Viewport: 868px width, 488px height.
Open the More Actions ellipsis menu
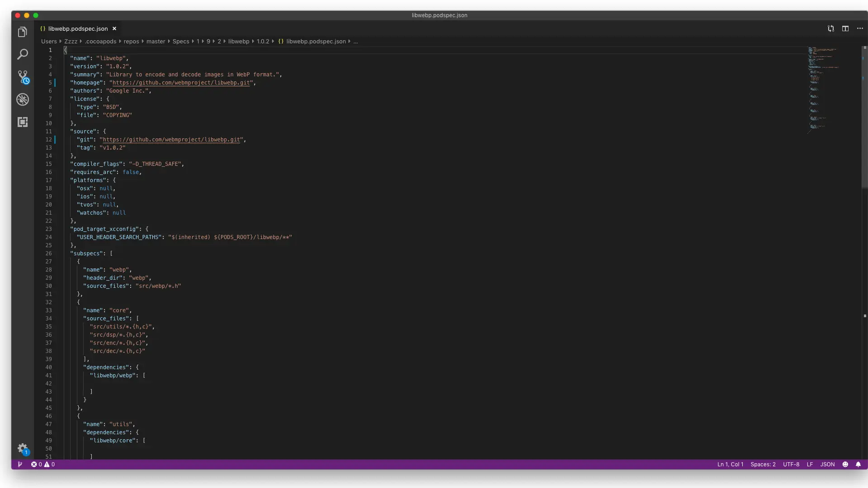click(860, 28)
